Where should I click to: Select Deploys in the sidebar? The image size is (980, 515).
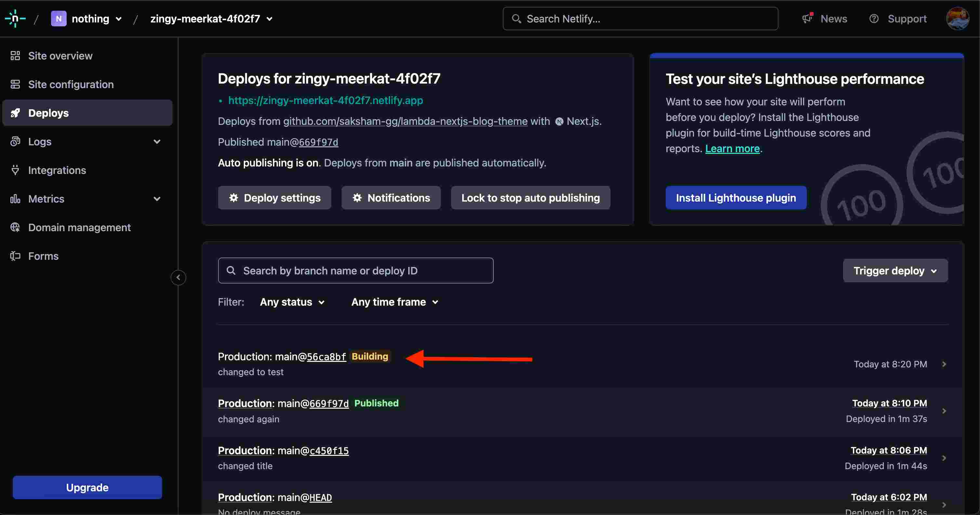point(48,113)
